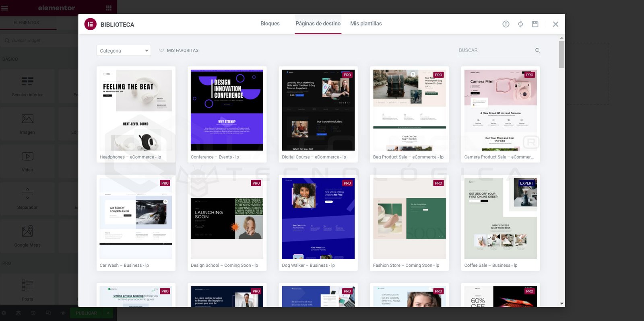This screenshot has width=644, height=321.
Task: Click 'Bag Product Sale – eCommerce - lp' title
Action: click(x=408, y=157)
